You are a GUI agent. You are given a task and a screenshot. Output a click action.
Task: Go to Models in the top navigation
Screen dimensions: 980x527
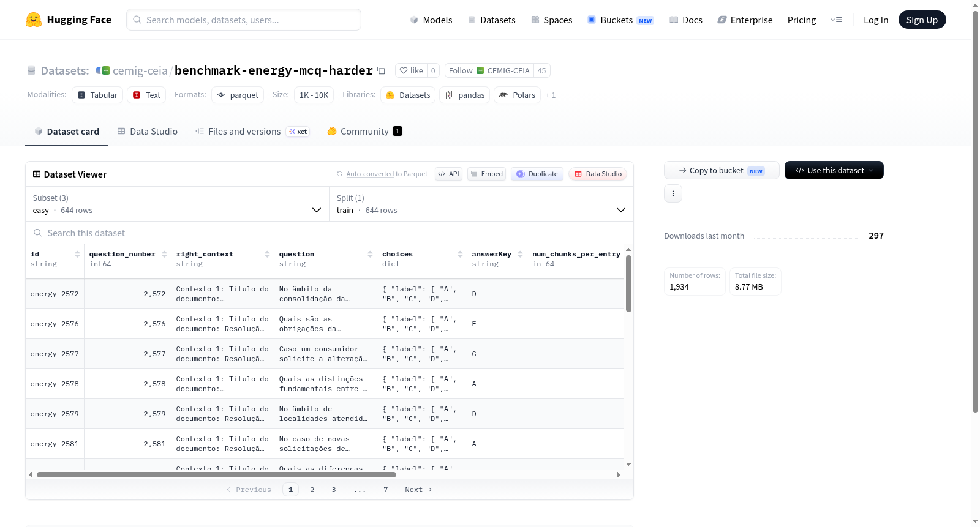431,20
